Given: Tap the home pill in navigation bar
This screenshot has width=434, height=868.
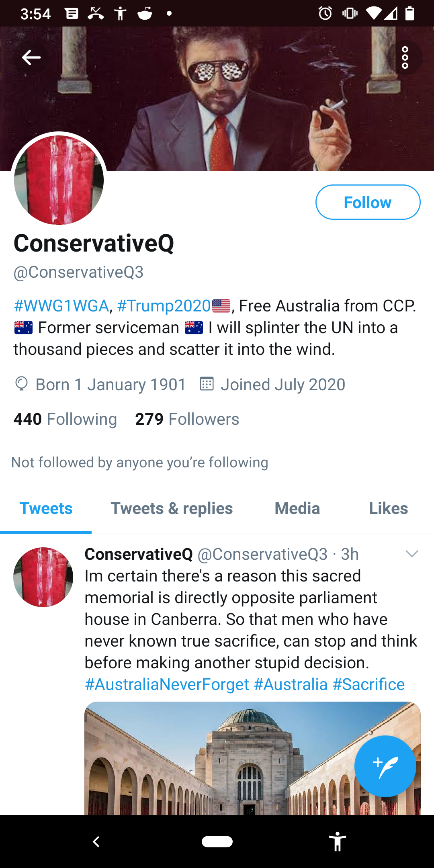Looking at the screenshot, I should point(217,841).
